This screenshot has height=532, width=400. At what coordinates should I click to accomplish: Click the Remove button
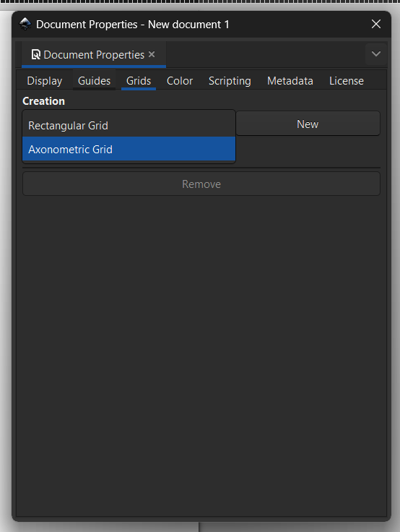(x=201, y=184)
